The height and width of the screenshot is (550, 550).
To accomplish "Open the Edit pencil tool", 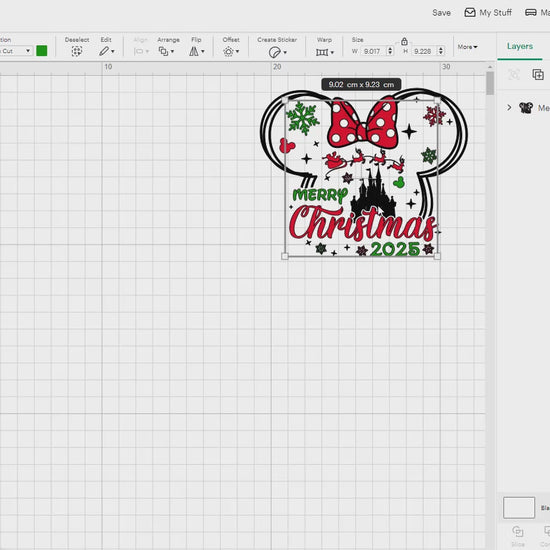I will tap(106, 52).
